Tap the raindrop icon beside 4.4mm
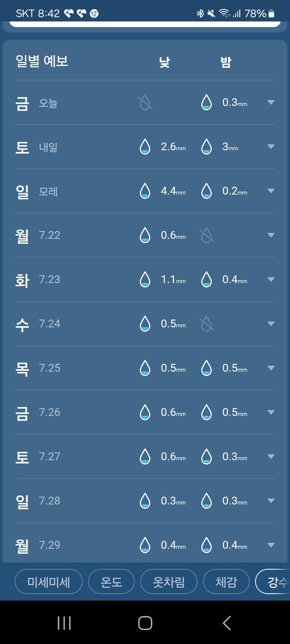Viewport: 290px width, 644px height. [145, 191]
